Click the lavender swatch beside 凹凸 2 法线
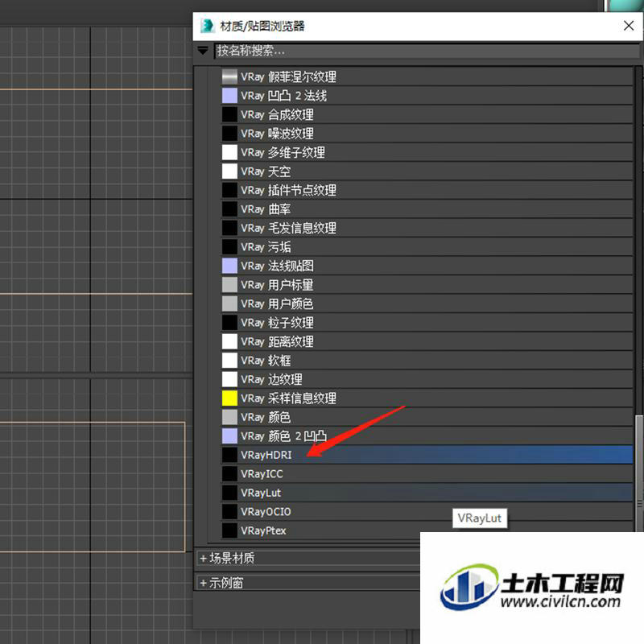Screen dimensions: 644x644 229,96
